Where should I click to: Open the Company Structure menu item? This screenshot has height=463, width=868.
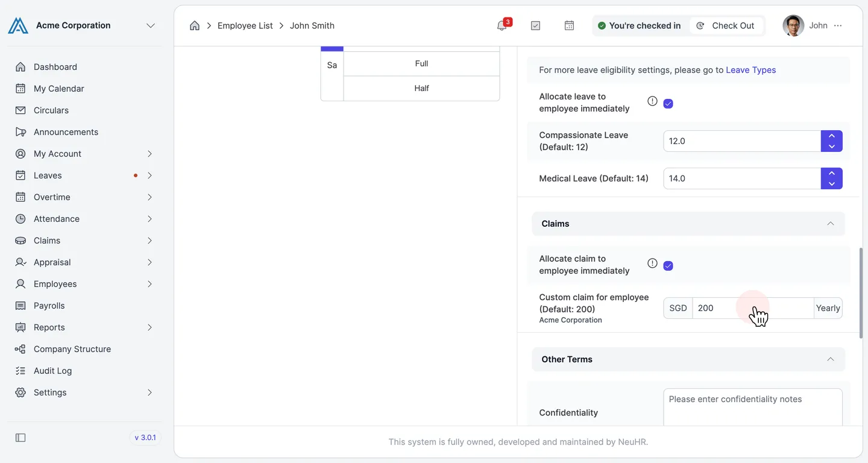point(72,349)
